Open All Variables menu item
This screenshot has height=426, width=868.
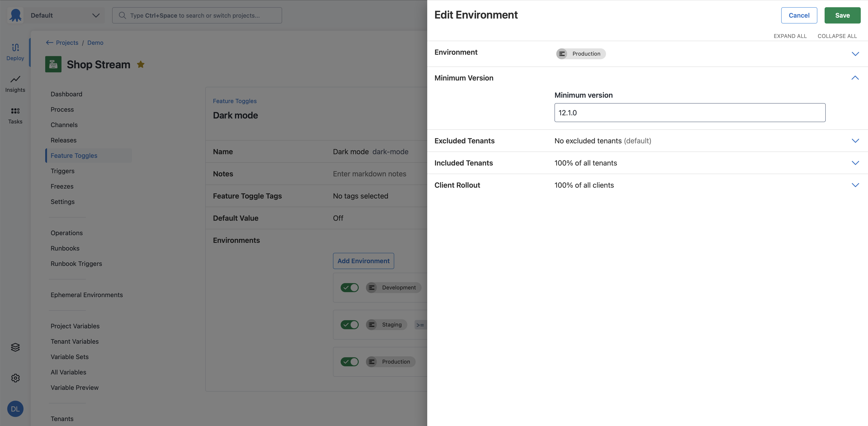tap(68, 372)
